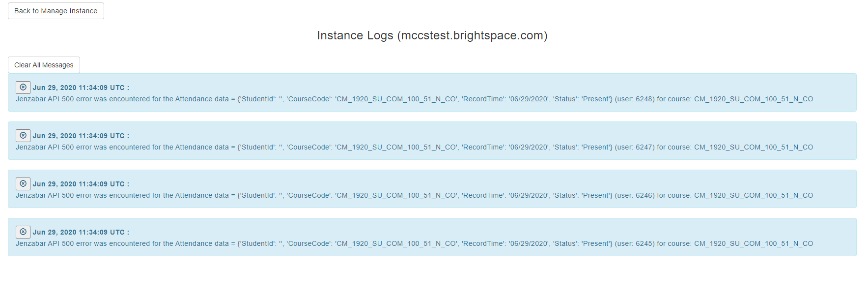Dismiss the log message for user 6246
Viewport: 868px width, 298px height.
pyautogui.click(x=23, y=184)
